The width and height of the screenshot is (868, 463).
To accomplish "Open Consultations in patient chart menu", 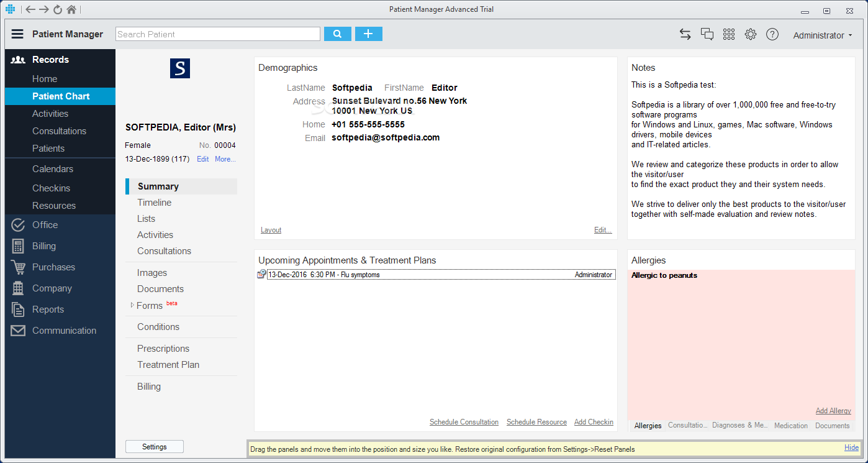I will (x=164, y=251).
